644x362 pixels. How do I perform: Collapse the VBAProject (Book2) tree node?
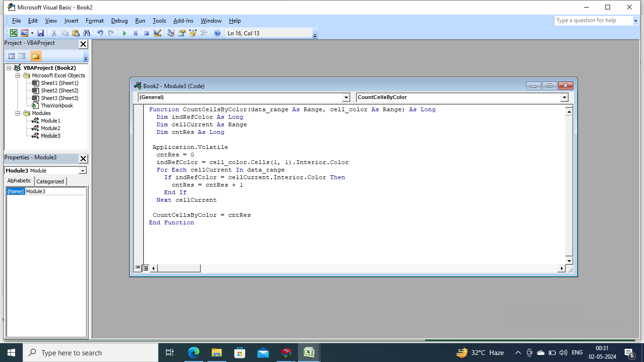(8, 68)
